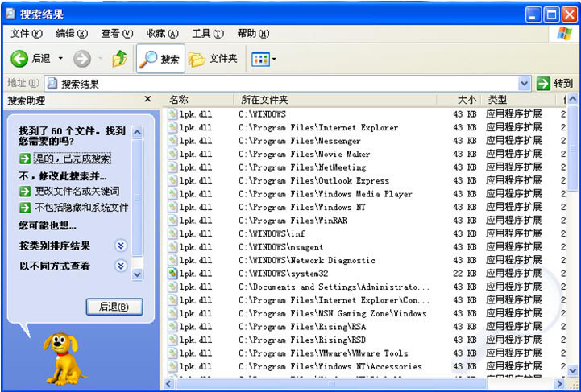Select lpk.dll icon in WINDOWS\inf row

(x=172, y=233)
